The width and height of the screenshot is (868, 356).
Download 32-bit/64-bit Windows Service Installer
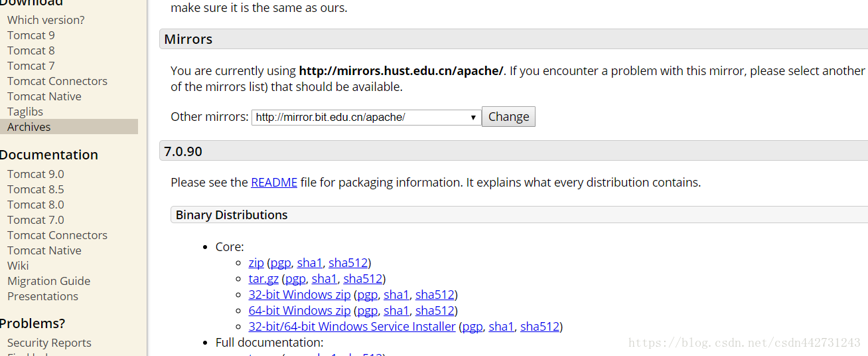pos(352,326)
